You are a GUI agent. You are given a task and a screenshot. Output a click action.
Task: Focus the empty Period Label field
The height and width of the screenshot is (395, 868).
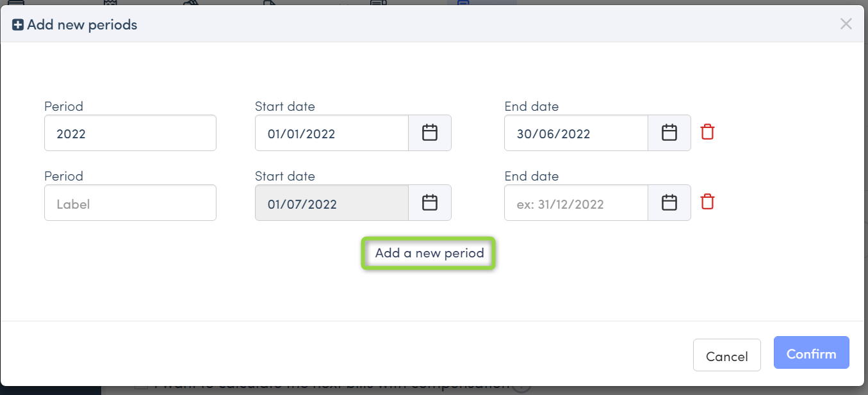(x=130, y=203)
